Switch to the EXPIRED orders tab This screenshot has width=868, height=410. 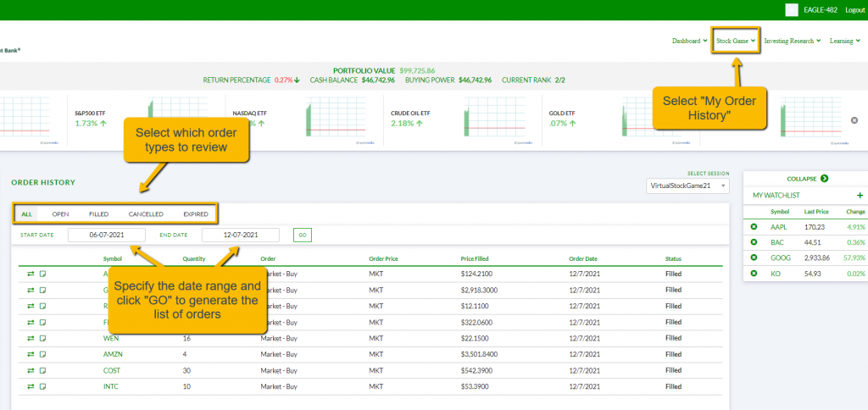pos(196,214)
